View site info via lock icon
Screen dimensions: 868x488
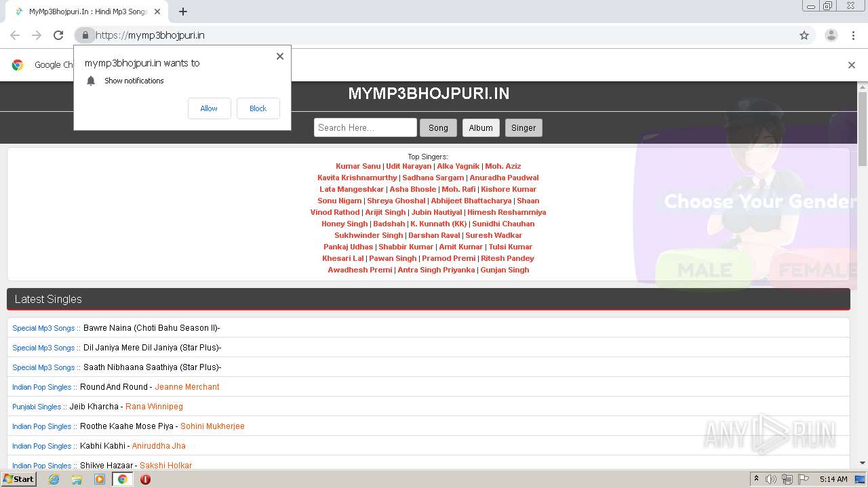[85, 35]
